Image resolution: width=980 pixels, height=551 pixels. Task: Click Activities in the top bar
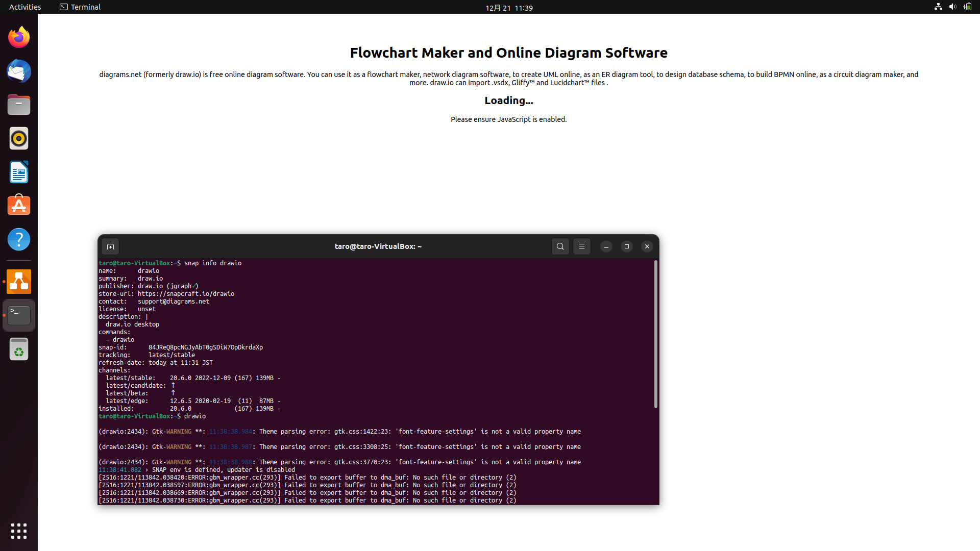tap(25, 7)
